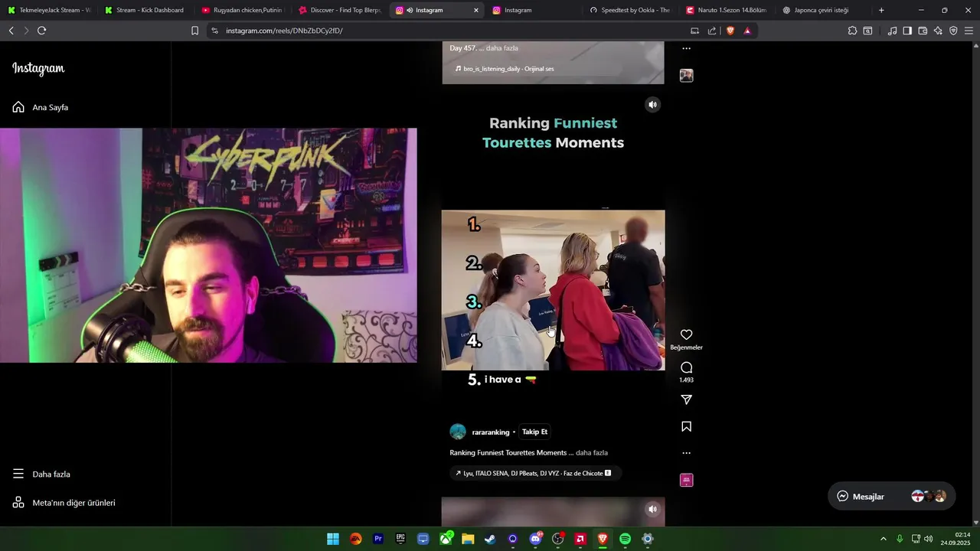Expand the Tourettes caption with daha fazla
The height and width of the screenshot is (551, 980).
pos(592,452)
